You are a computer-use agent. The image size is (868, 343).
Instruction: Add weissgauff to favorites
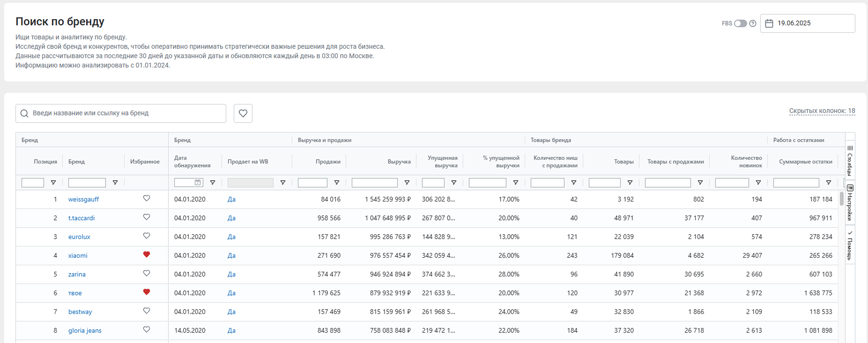[146, 198]
